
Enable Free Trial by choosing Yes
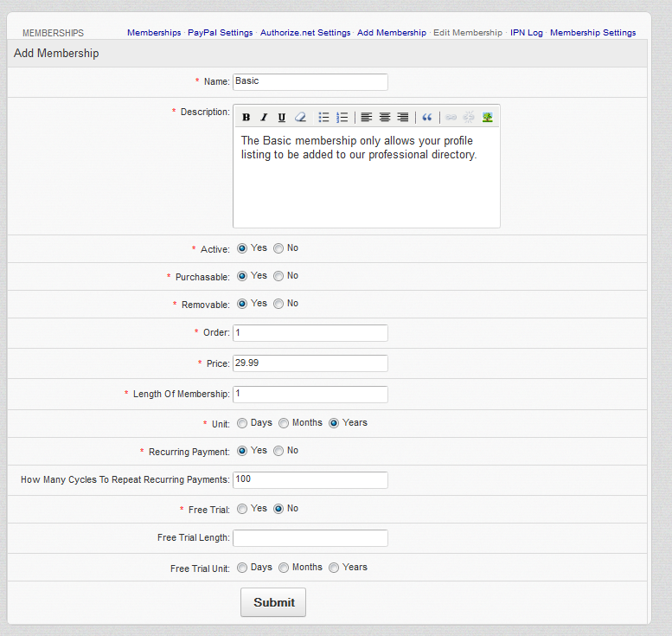pyautogui.click(x=242, y=509)
